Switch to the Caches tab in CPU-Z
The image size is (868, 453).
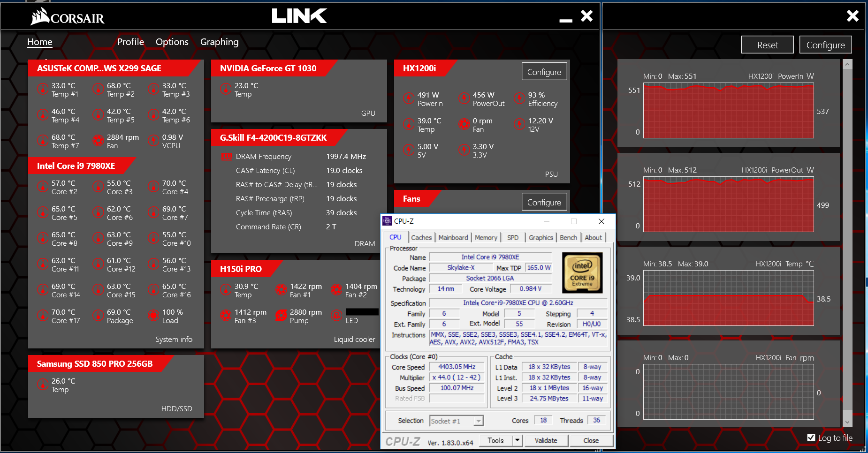421,238
